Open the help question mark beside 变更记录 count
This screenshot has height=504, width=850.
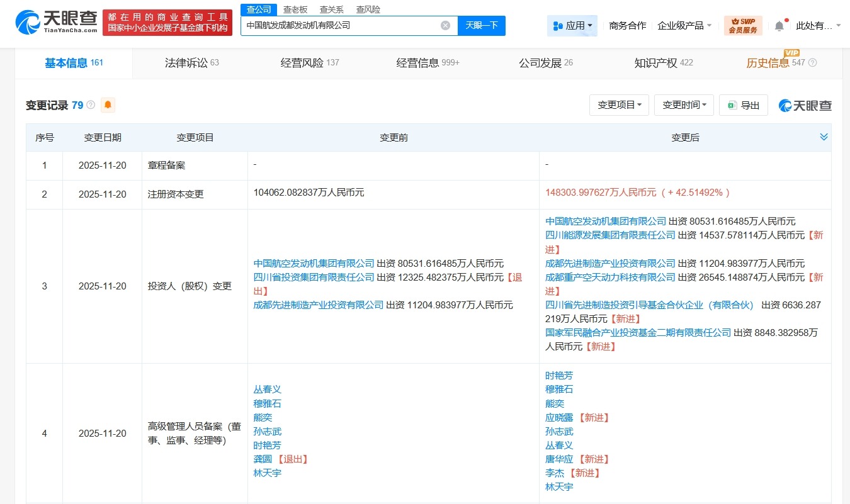click(90, 104)
